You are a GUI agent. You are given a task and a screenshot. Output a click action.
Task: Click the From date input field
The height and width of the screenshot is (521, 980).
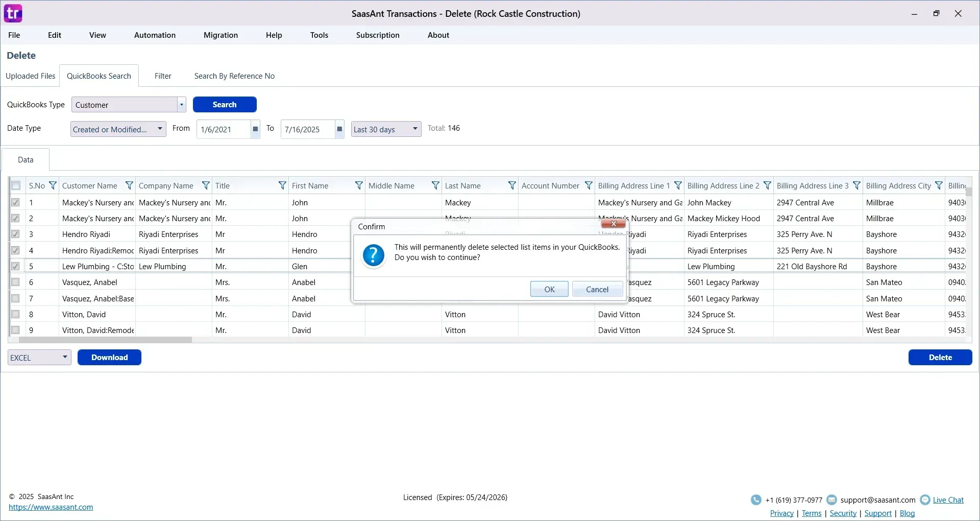point(224,129)
